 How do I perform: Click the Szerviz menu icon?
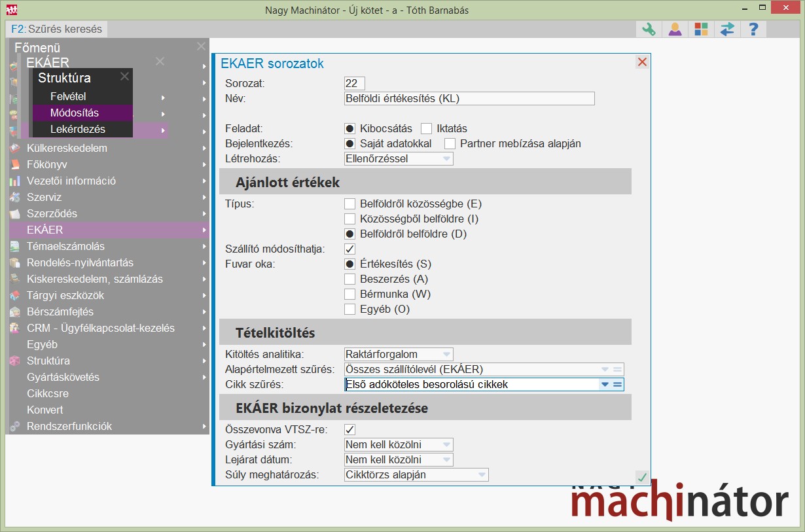pos(15,197)
